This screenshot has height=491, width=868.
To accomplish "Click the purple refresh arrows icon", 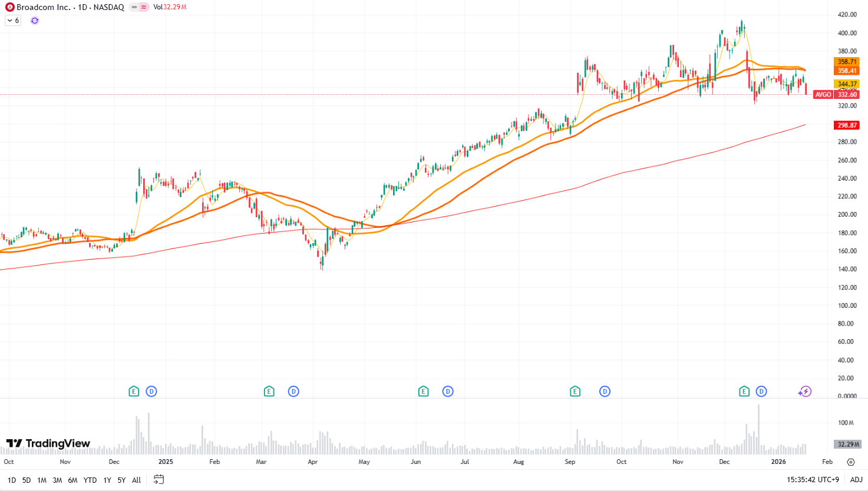I will 35,21.
